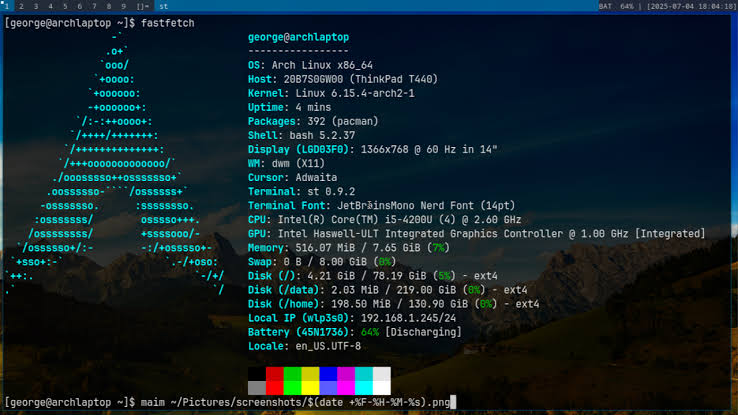Click the WM line dwm (X11)
Image resolution: width=738 pixels, height=415 pixels.
pyautogui.click(x=286, y=164)
